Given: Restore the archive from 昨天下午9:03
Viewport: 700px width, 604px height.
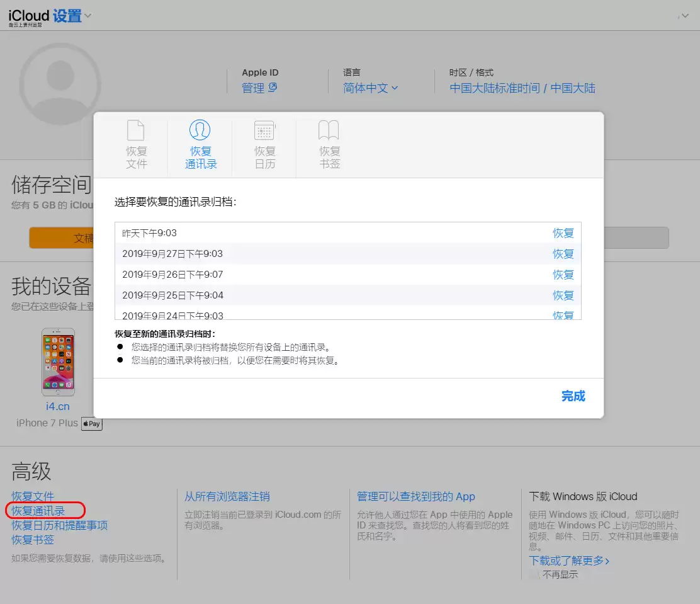Looking at the screenshot, I should (563, 233).
